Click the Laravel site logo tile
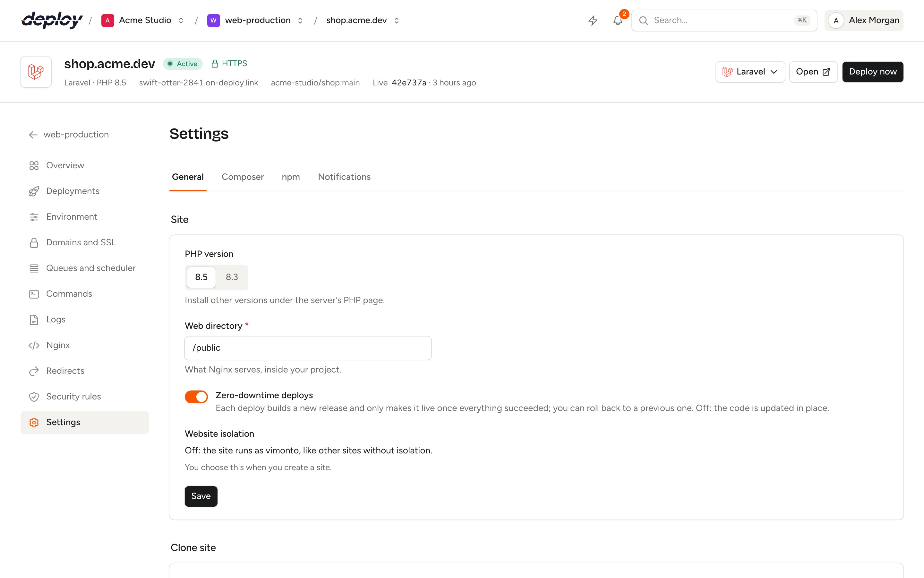Image resolution: width=924 pixels, height=578 pixels. click(36, 72)
